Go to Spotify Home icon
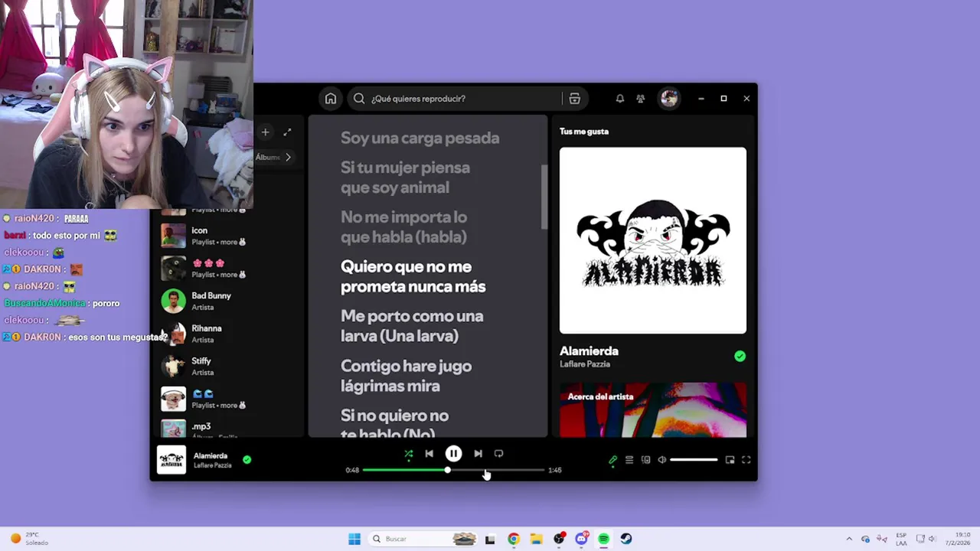 pyautogui.click(x=330, y=99)
